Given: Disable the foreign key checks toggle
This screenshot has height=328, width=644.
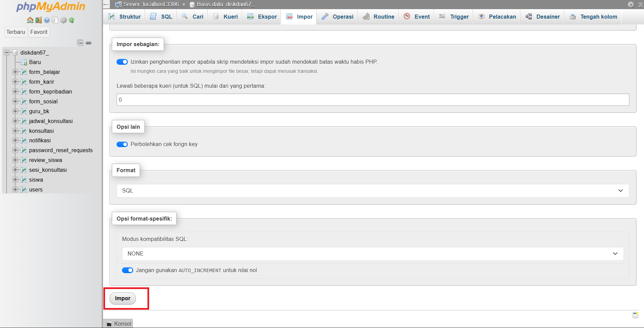Looking at the screenshot, I should click(122, 144).
